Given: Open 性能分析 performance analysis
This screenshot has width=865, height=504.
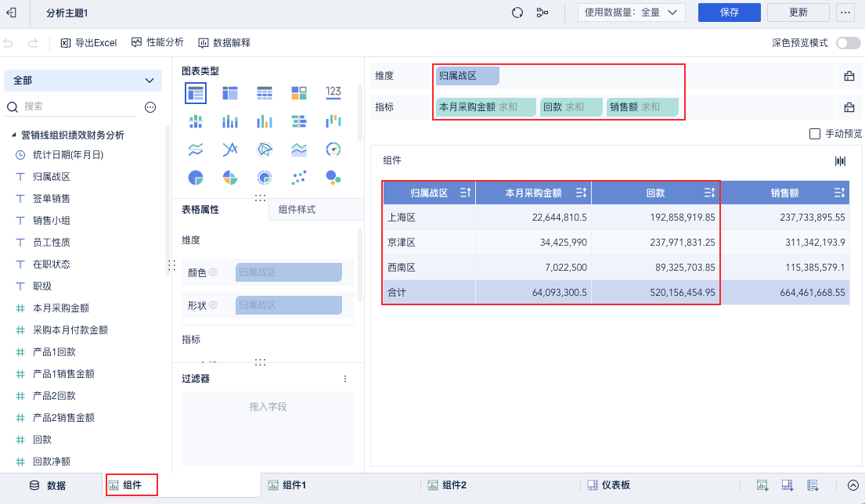Looking at the screenshot, I should pyautogui.click(x=157, y=42).
